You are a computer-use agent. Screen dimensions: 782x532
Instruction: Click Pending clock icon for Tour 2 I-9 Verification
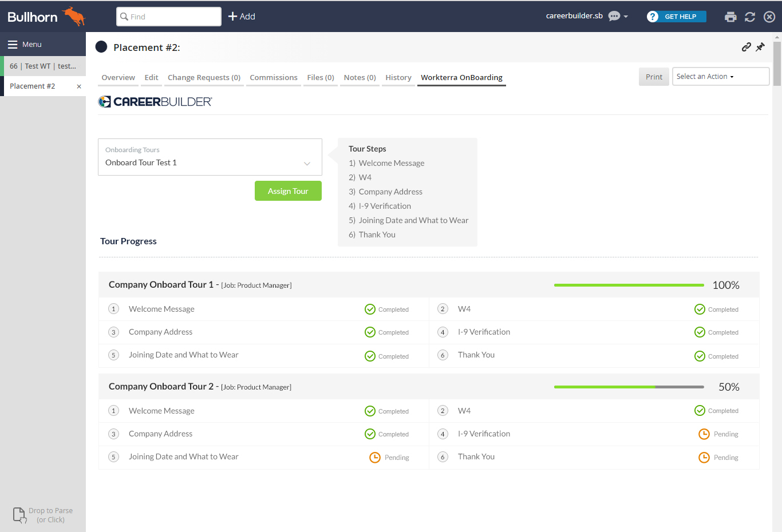(704, 434)
